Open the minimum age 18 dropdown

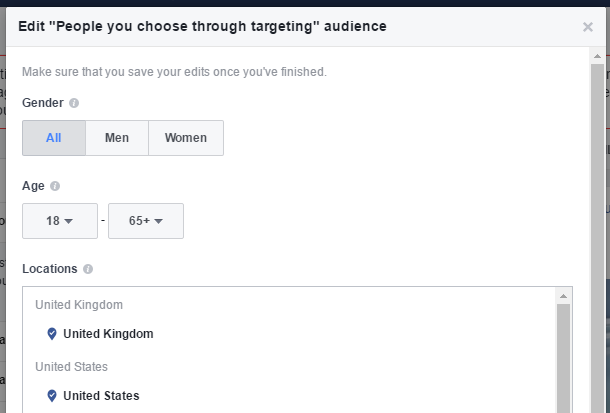[x=60, y=221]
